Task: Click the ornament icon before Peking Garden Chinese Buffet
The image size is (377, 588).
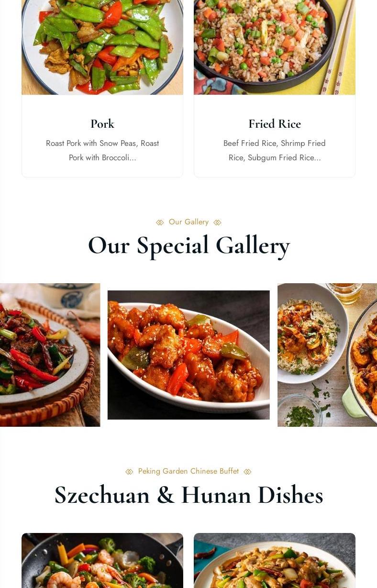Action: pos(129,472)
